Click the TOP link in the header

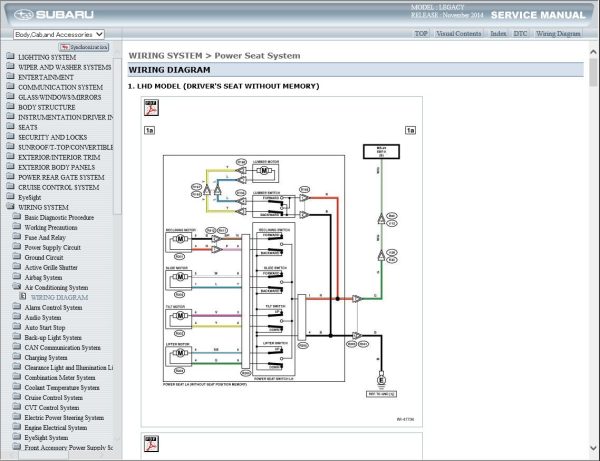(x=421, y=34)
